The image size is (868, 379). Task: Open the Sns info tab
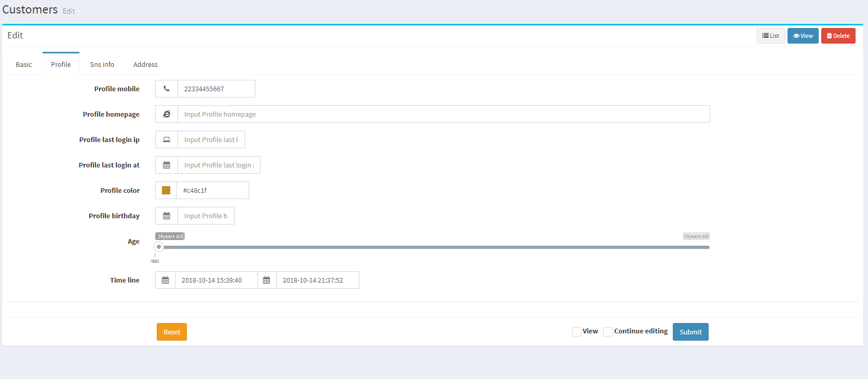coord(102,64)
